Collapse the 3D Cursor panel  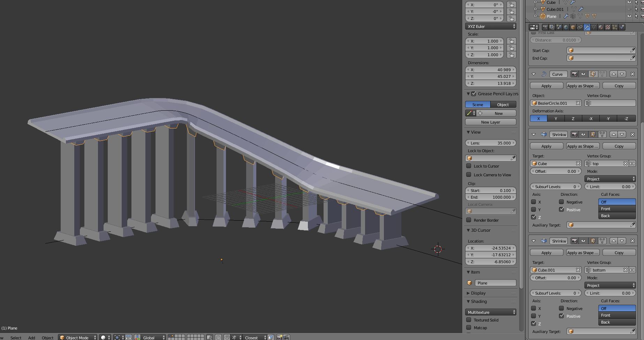click(x=469, y=230)
